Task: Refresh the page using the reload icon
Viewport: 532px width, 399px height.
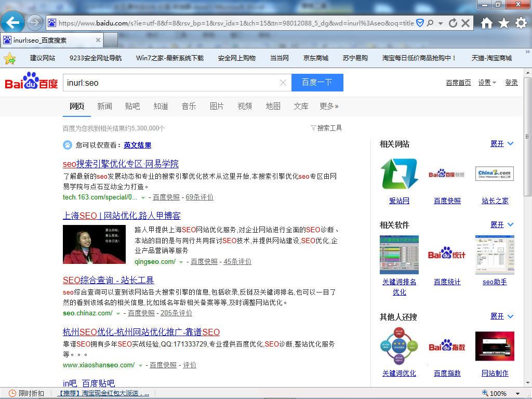Action: pyautogui.click(x=453, y=23)
